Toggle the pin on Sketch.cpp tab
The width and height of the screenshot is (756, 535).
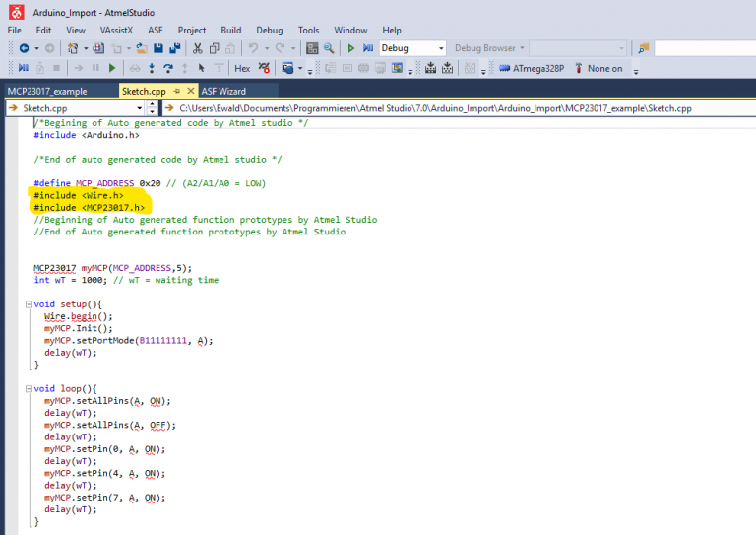point(177,91)
